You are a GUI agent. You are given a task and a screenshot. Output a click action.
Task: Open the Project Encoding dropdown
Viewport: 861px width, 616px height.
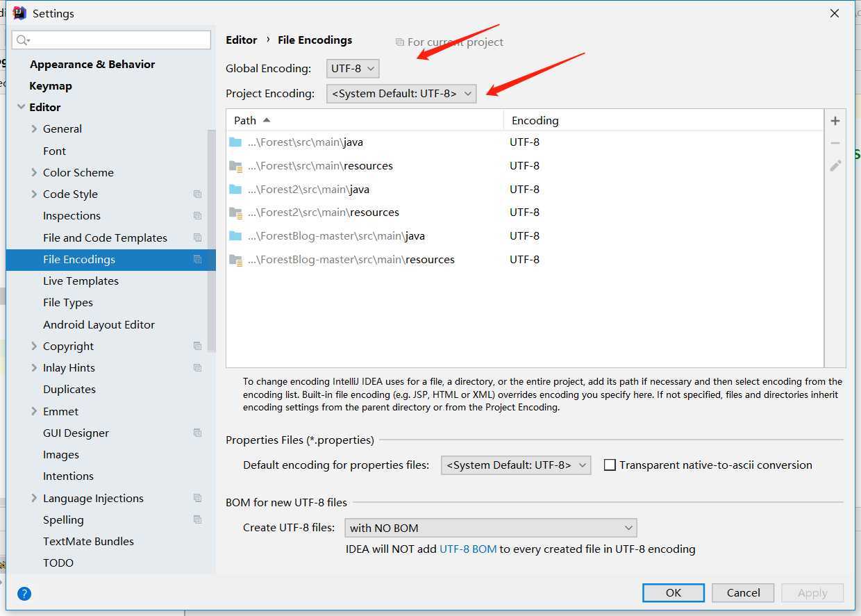point(401,93)
